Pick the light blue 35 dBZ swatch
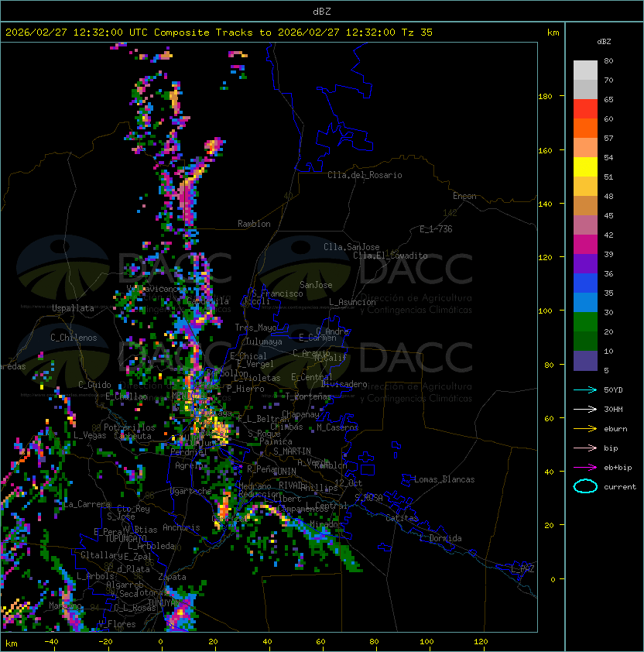This screenshot has width=644, height=652. (585, 302)
